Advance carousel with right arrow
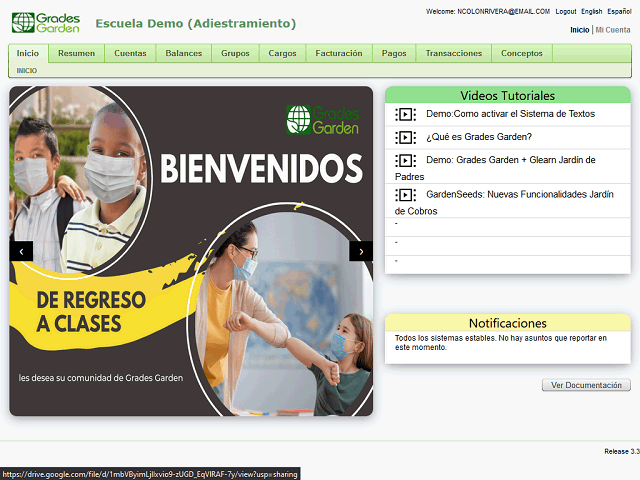This screenshot has width=640, height=480. tap(361, 251)
